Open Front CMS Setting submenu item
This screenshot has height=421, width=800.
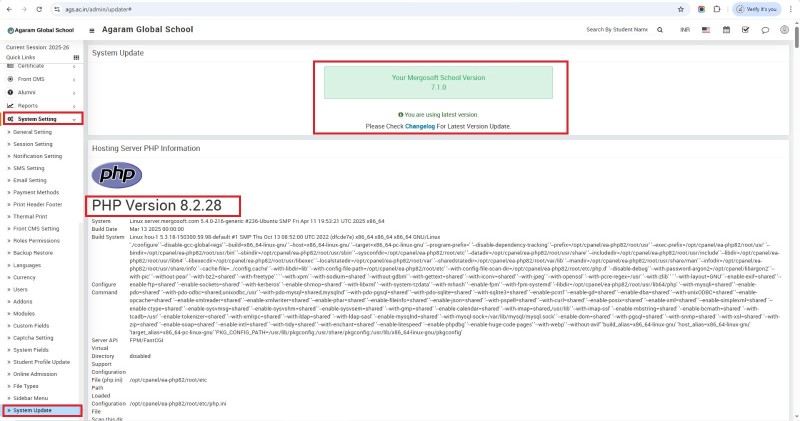36,229
